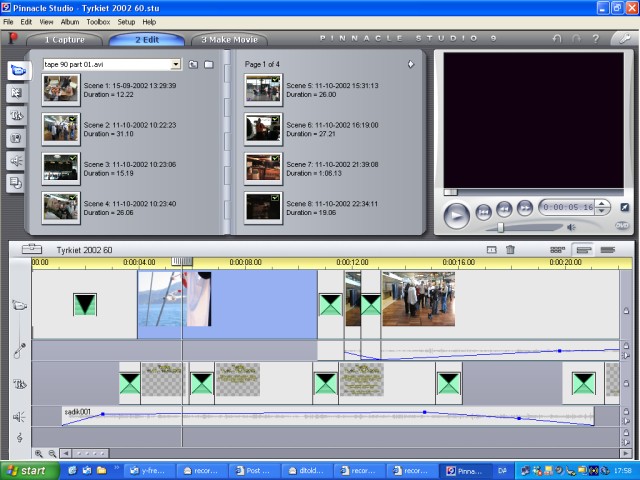Open the Album menu
This screenshot has height=480, width=640.
coord(70,22)
